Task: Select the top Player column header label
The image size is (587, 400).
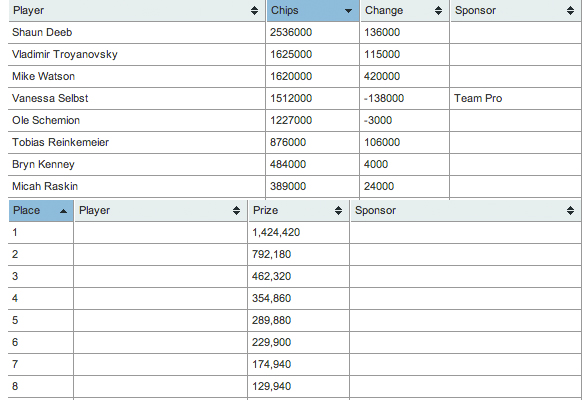Action: [x=28, y=10]
